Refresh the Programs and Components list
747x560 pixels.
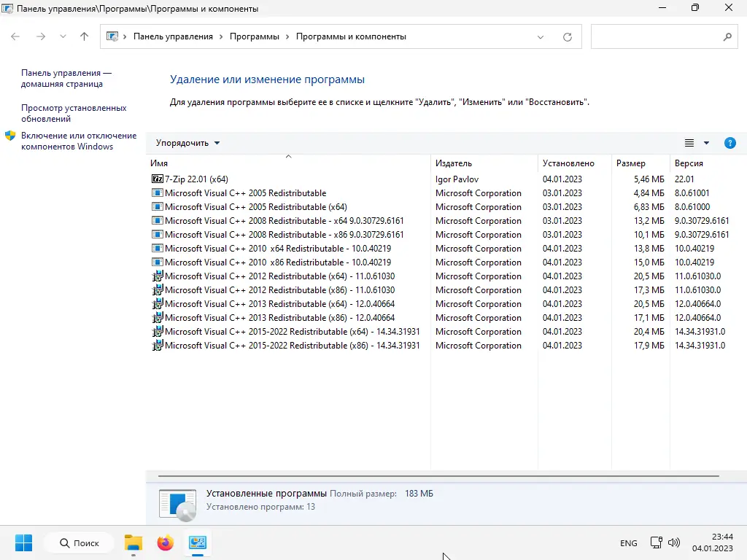tap(568, 36)
